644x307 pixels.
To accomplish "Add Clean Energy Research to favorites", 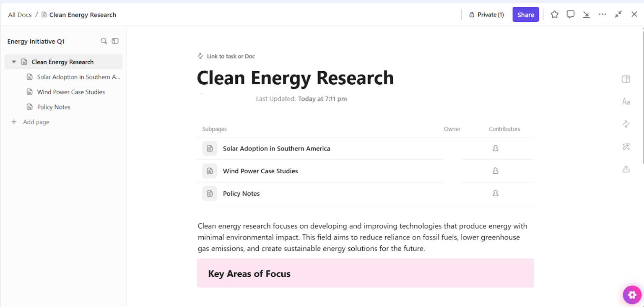I will 554,14.
